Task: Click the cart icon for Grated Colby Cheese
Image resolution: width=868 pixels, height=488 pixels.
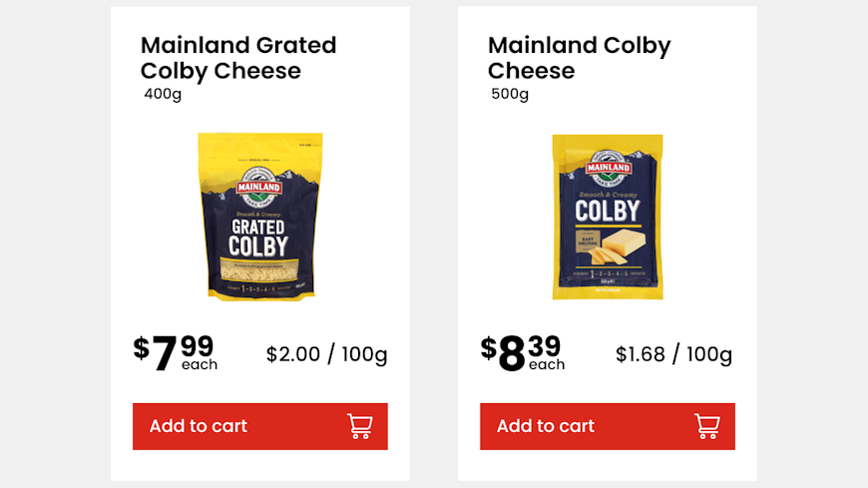Action: (359, 426)
